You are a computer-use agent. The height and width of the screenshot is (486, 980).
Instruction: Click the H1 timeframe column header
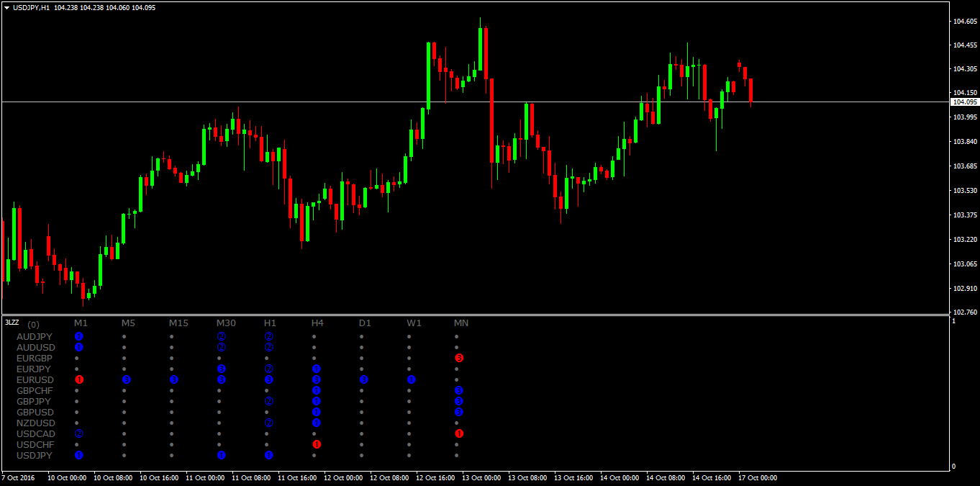click(x=270, y=323)
